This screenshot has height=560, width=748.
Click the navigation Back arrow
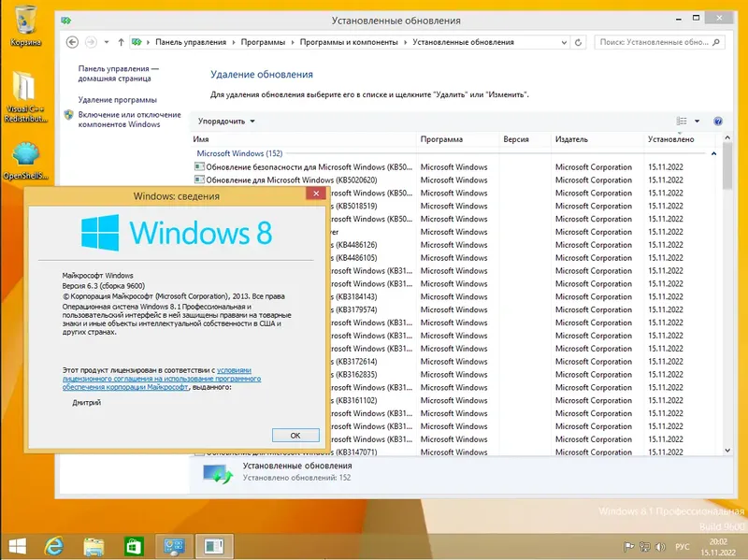71,41
